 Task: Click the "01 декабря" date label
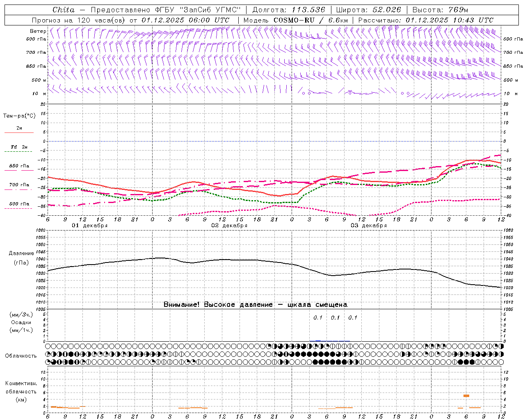click(90, 226)
